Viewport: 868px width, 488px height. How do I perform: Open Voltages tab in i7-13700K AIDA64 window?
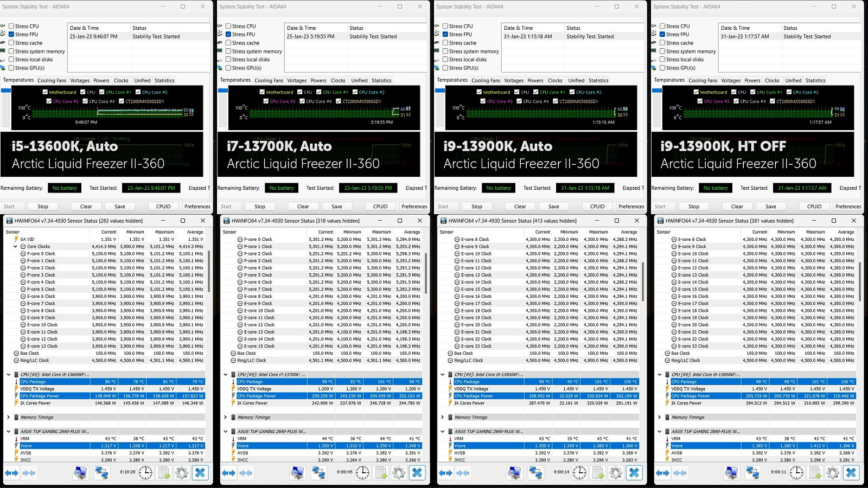point(297,80)
